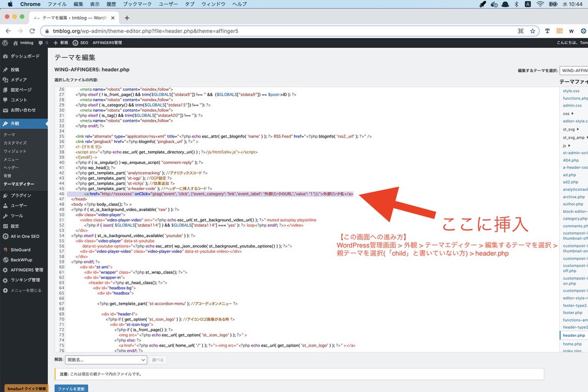Open the 外観 sidebar menu
The image size is (588, 392).
pos(24,123)
